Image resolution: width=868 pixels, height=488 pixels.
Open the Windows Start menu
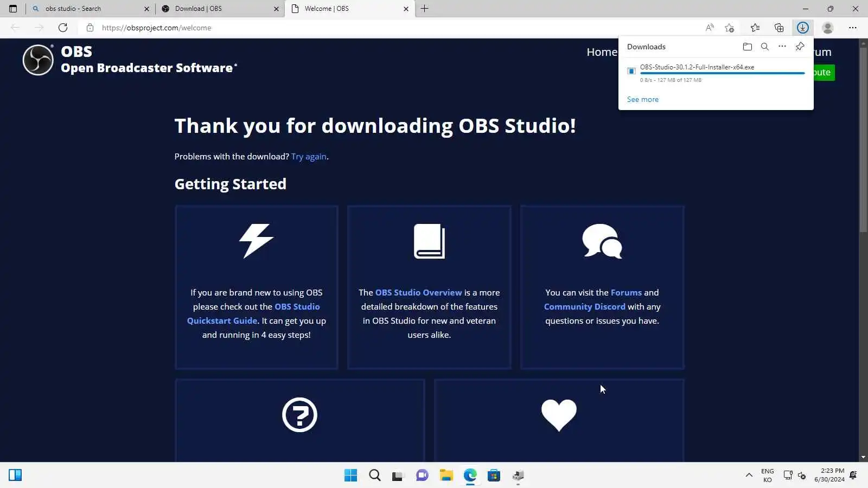(x=350, y=475)
